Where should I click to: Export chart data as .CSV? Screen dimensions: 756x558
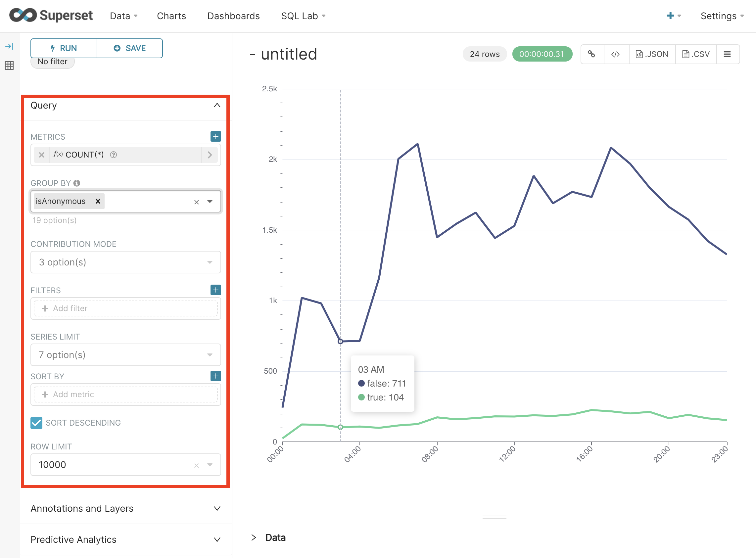tap(695, 54)
